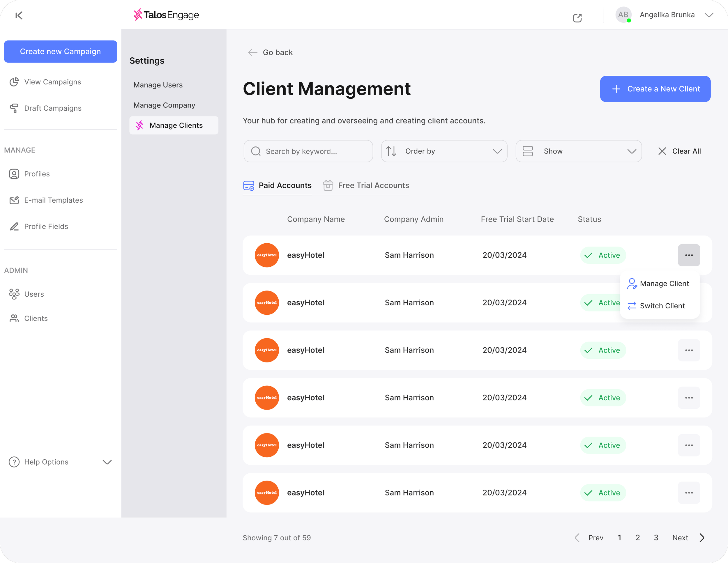Image resolution: width=728 pixels, height=563 pixels.
Task: Click the Free Trial Start Date header
Action: pyautogui.click(x=517, y=219)
